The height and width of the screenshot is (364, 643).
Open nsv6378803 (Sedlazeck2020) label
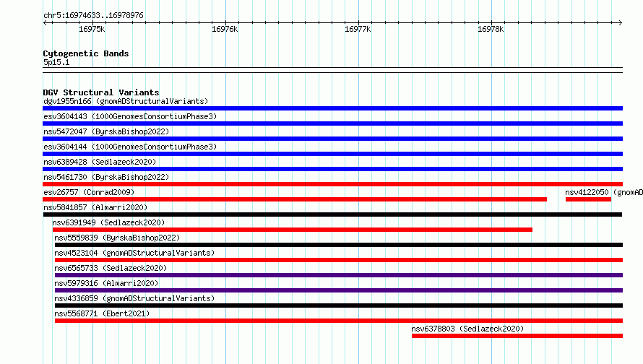(x=467, y=329)
